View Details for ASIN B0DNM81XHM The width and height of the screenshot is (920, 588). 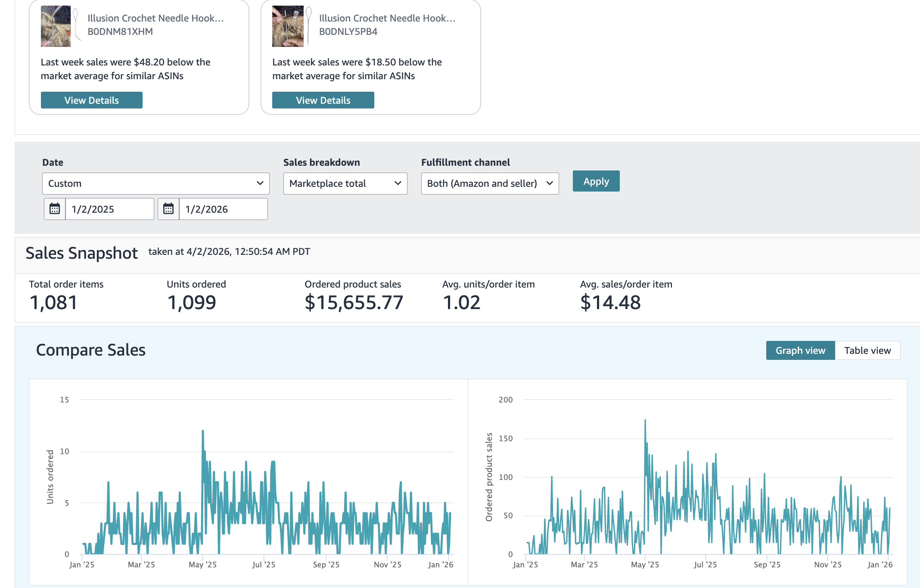point(91,100)
